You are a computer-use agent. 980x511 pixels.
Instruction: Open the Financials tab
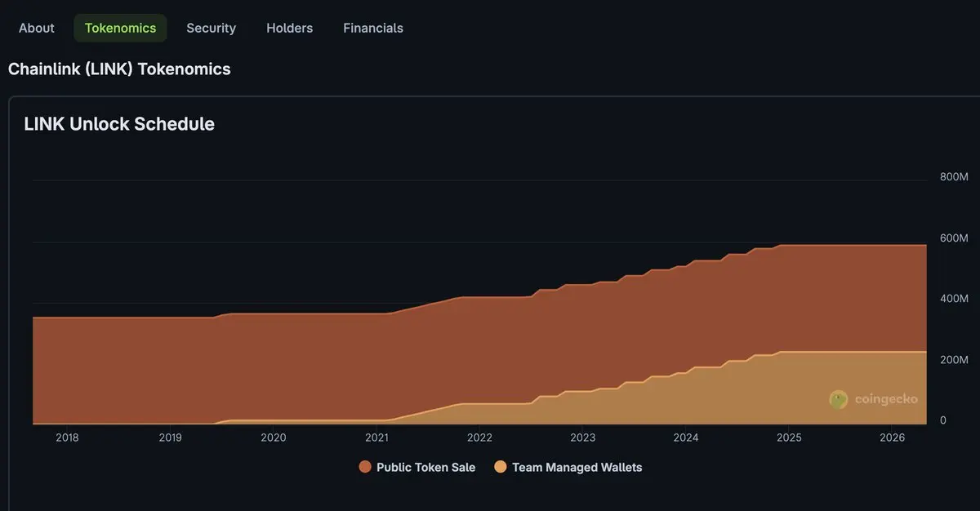373,28
